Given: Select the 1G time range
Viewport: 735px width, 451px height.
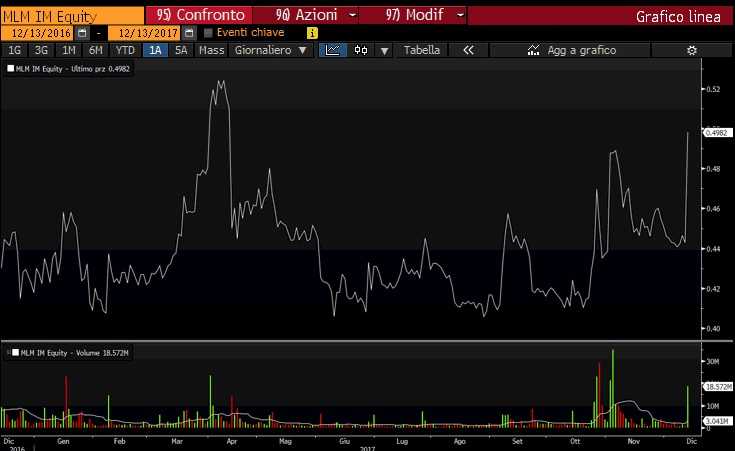Looking at the screenshot, I should click(x=15, y=50).
